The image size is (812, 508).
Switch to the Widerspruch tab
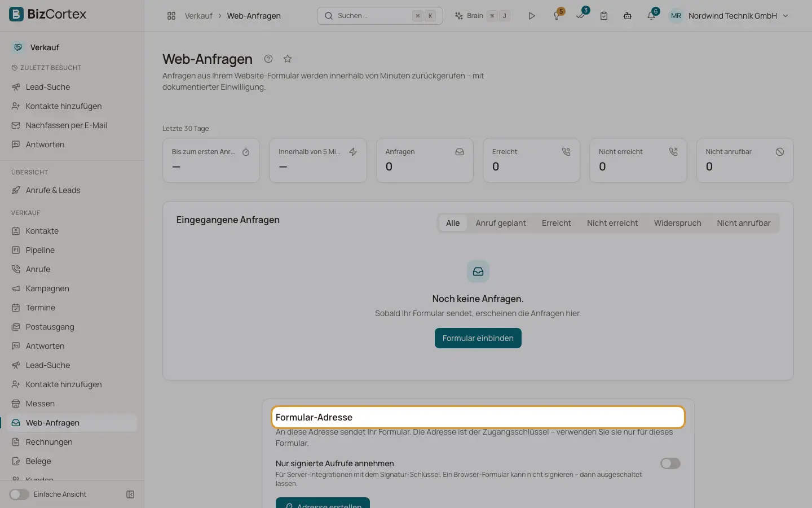tap(677, 223)
